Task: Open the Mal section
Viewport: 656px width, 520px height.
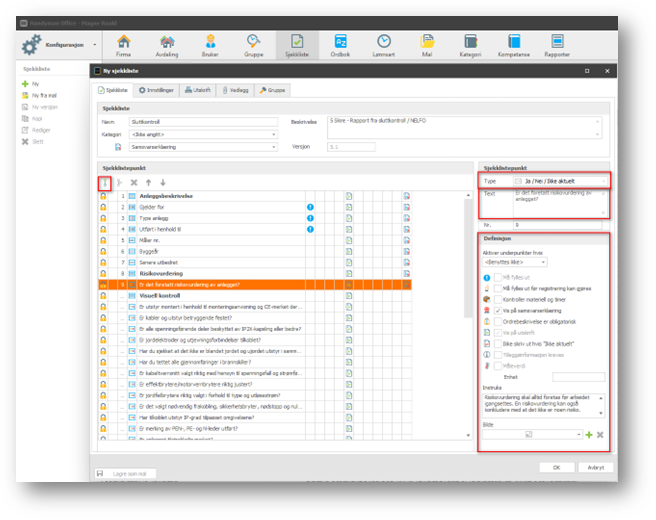Action: pos(427,46)
